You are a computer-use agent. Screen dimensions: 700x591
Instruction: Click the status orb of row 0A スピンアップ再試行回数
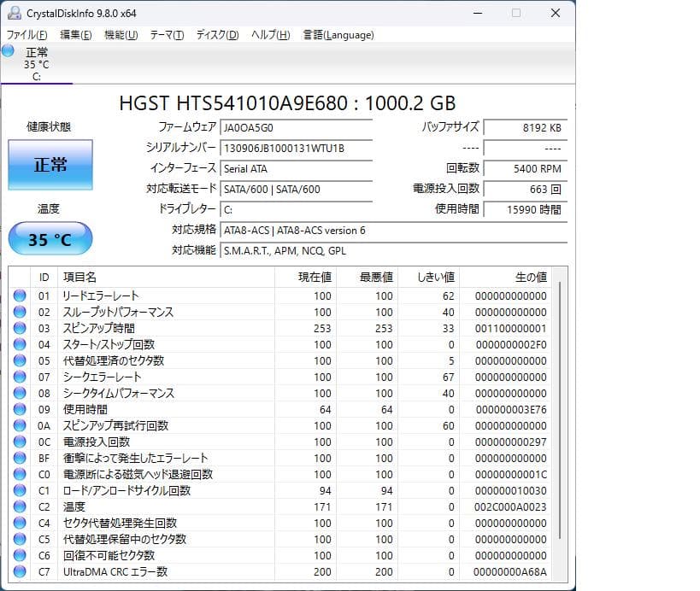point(20,425)
